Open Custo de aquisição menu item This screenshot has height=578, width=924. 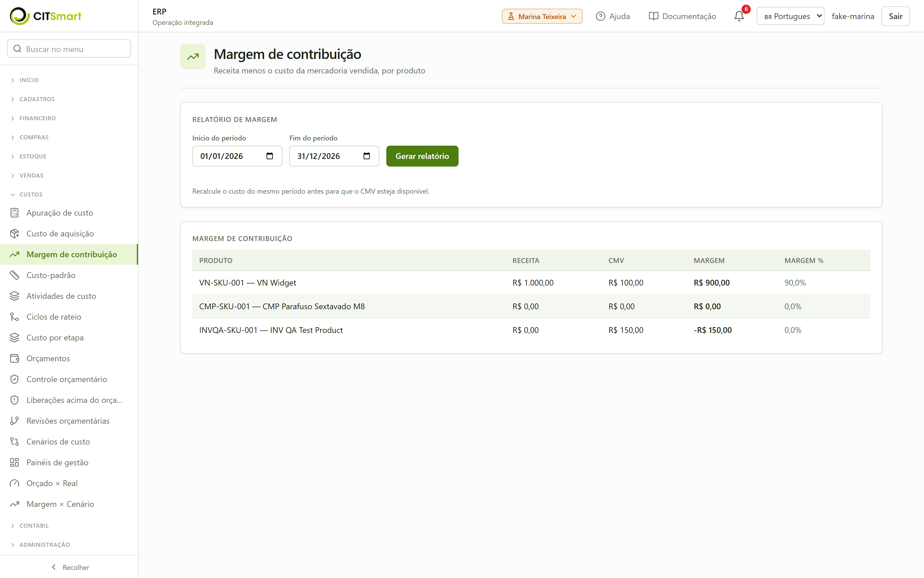[x=69, y=234]
